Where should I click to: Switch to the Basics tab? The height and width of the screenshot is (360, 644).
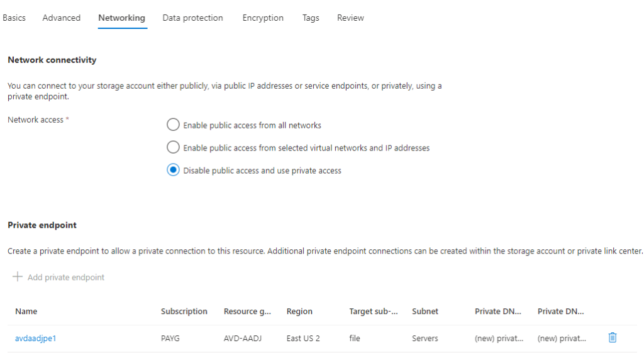pos(14,18)
